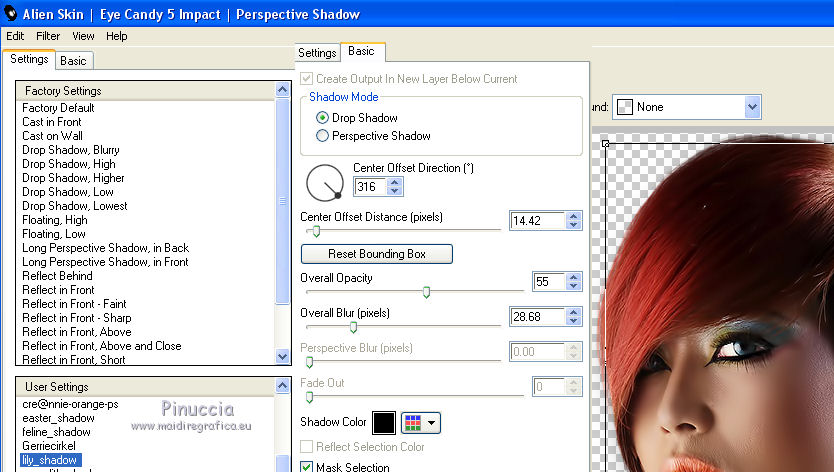Select Reflect in Front - Sharp preset
Viewport: 834px width, 472px height.
tap(77, 318)
